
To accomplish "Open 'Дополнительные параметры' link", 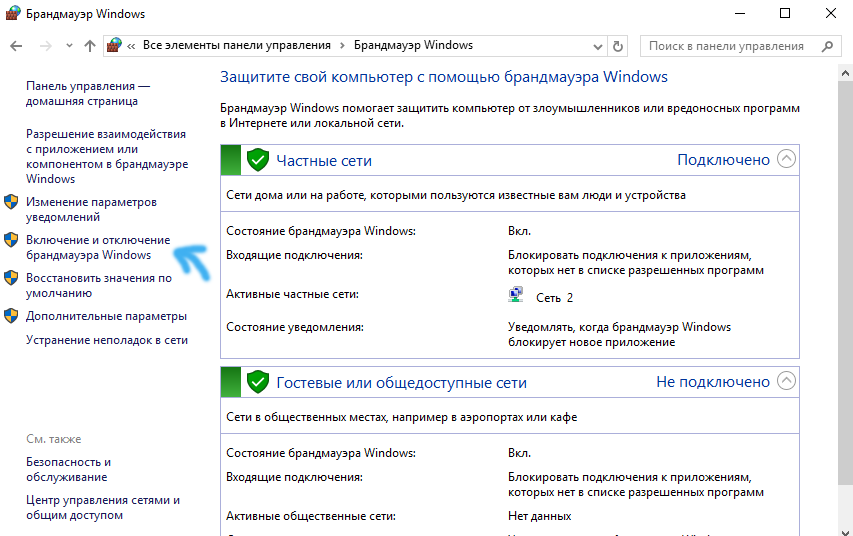I will pos(106,316).
